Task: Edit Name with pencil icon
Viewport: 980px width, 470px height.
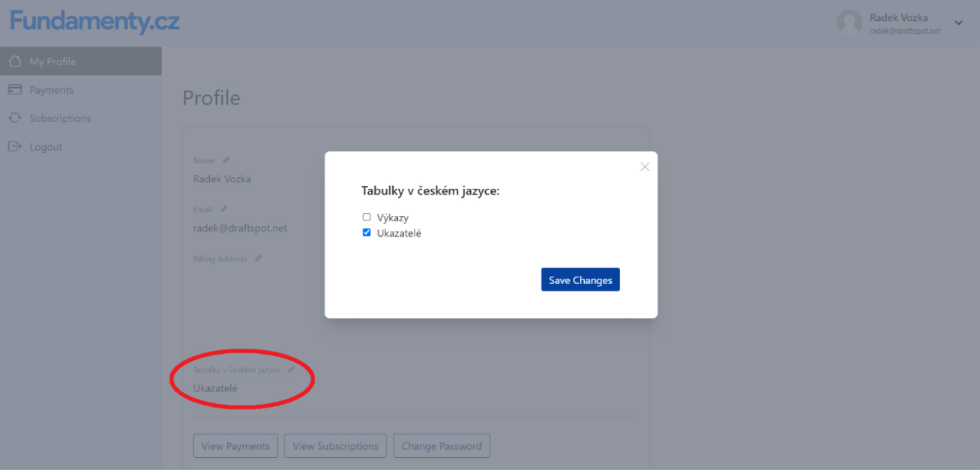Action: pyautogui.click(x=226, y=160)
